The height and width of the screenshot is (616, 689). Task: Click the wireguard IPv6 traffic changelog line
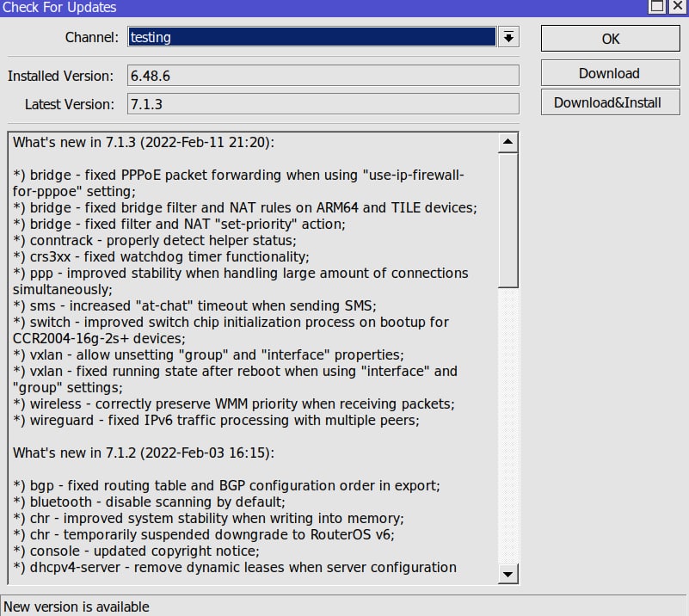point(216,420)
